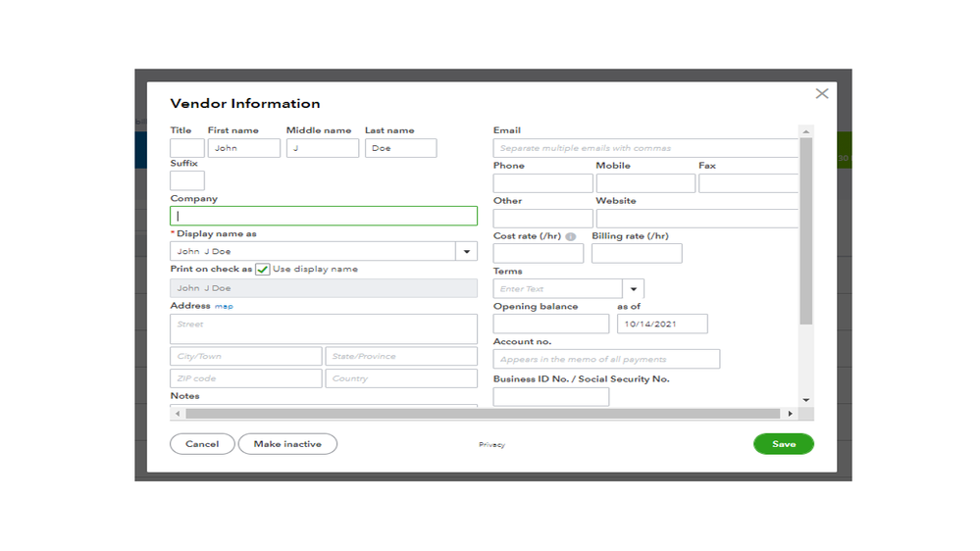Open the Privacy link
Screen dimensions: 980x551
point(491,445)
